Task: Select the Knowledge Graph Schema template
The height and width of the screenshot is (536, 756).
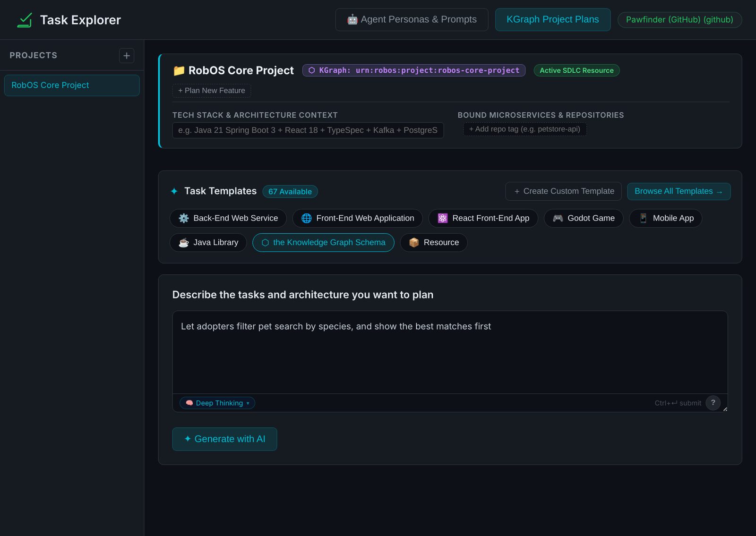Action: click(x=323, y=243)
